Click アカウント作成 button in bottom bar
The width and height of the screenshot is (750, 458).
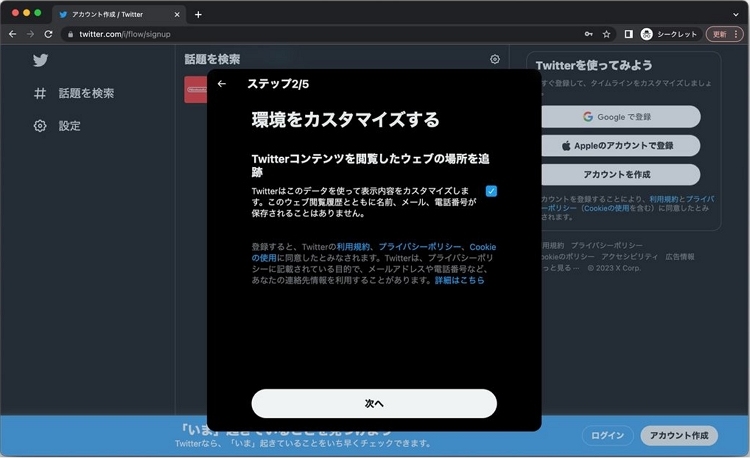tap(679, 436)
